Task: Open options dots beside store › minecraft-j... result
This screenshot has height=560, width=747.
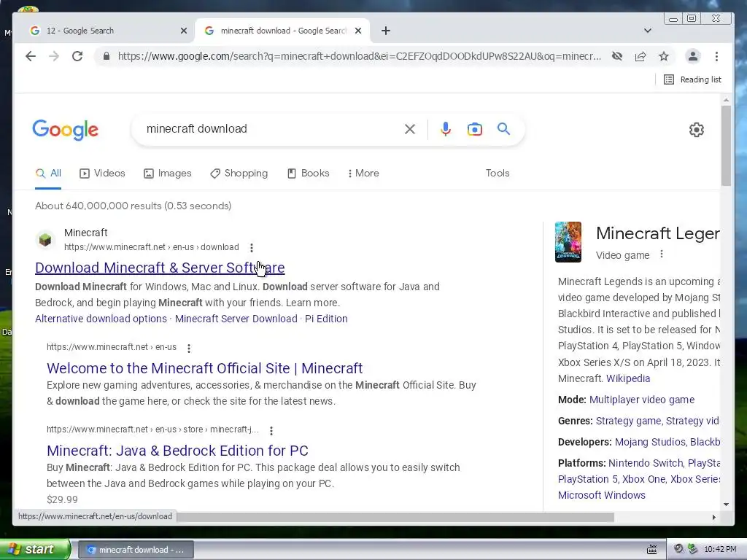Action: [x=271, y=430]
